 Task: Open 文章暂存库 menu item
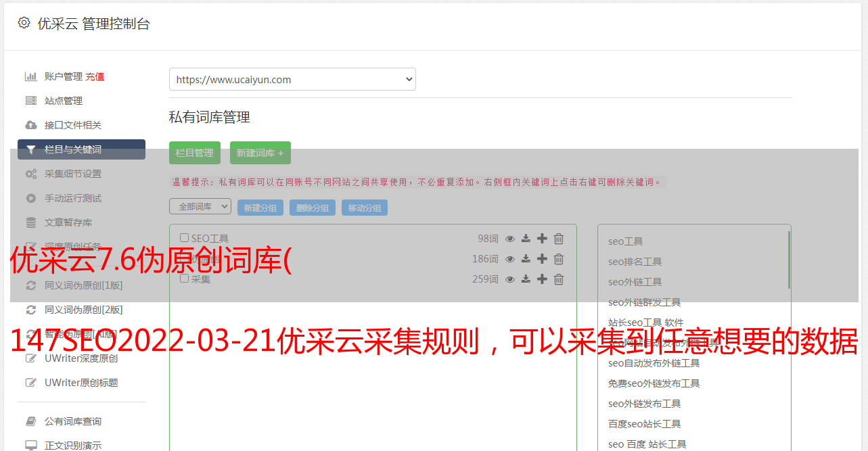click(x=68, y=222)
